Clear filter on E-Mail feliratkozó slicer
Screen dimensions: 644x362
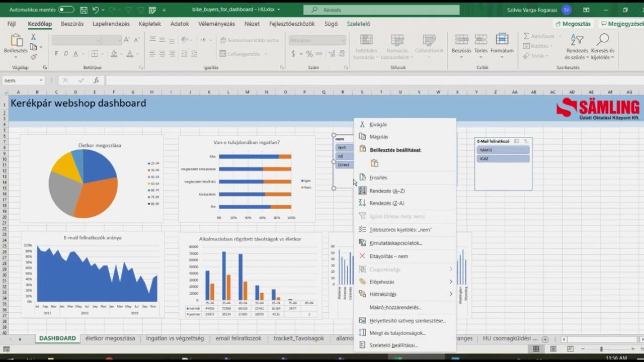click(x=526, y=142)
